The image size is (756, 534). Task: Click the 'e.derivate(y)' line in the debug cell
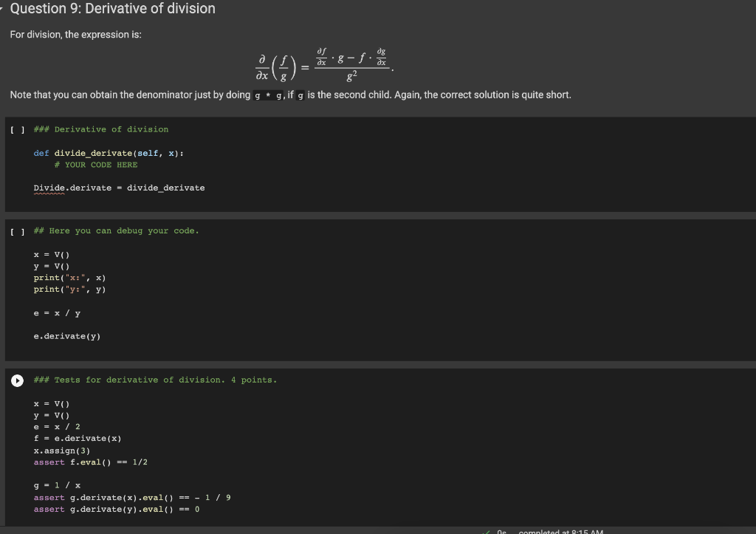pos(66,336)
